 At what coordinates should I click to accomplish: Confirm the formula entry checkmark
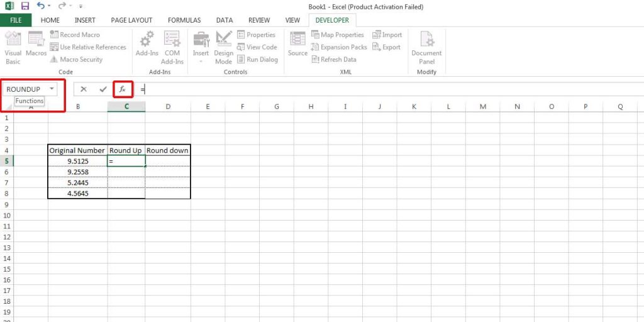103,89
